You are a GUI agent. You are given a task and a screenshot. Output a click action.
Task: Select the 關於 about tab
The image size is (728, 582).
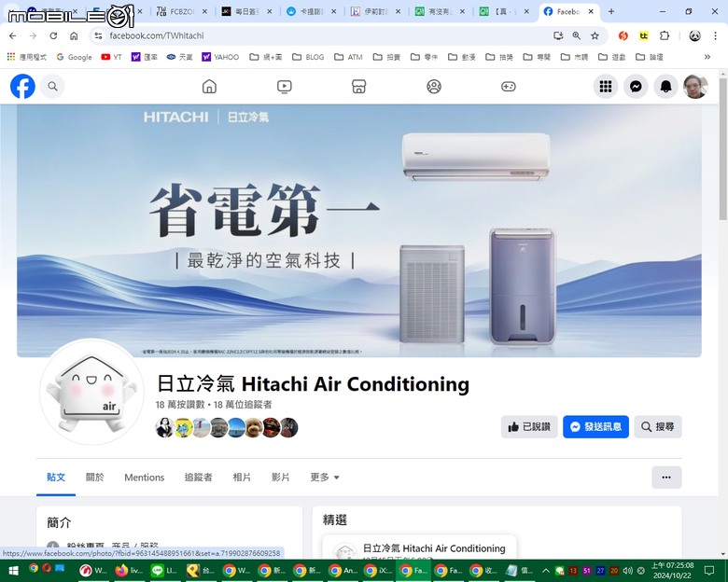point(94,478)
